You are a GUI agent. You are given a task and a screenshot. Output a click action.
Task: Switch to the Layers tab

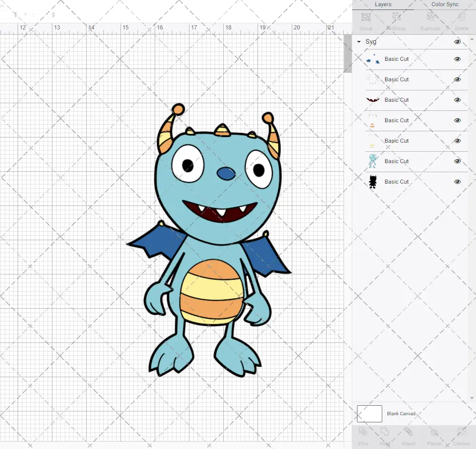click(383, 4)
